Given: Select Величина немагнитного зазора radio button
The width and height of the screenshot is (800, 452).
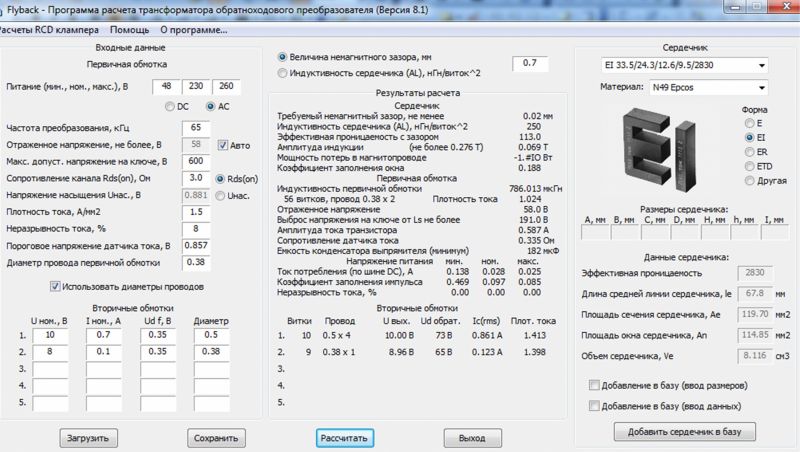Looking at the screenshot, I should click(x=282, y=57).
